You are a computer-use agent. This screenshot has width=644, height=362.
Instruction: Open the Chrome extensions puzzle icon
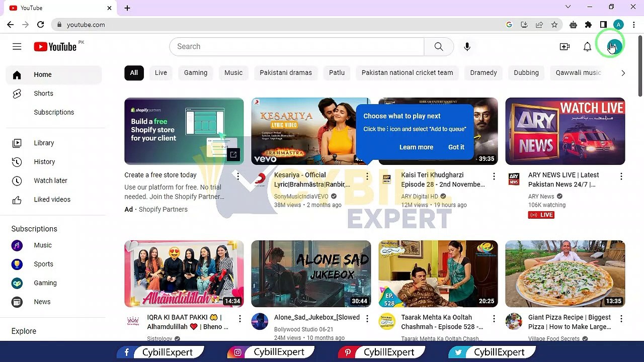588,25
